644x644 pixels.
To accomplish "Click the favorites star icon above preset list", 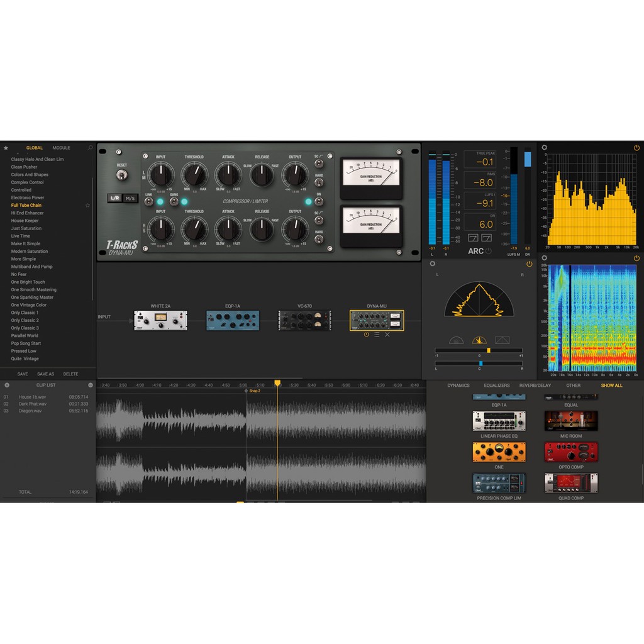I will click(x=6, y=148).
